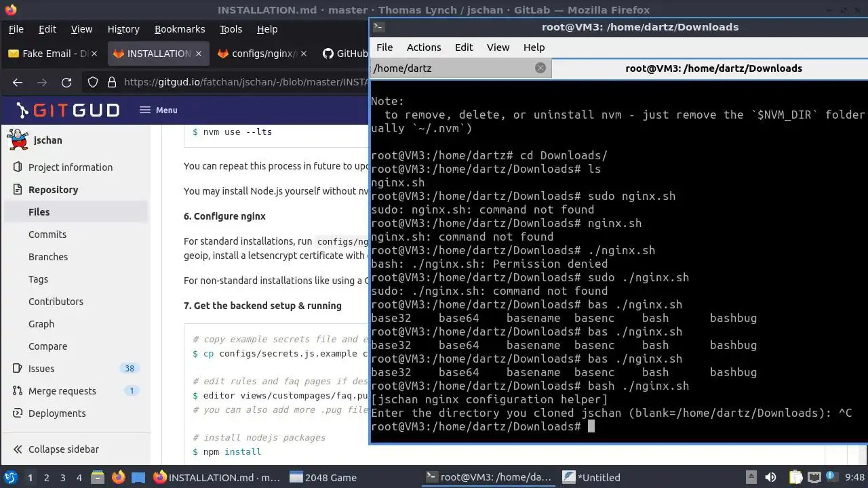Open Firefox History menu
This screenshot has width=868, height=488.
(x=123, y=29)
